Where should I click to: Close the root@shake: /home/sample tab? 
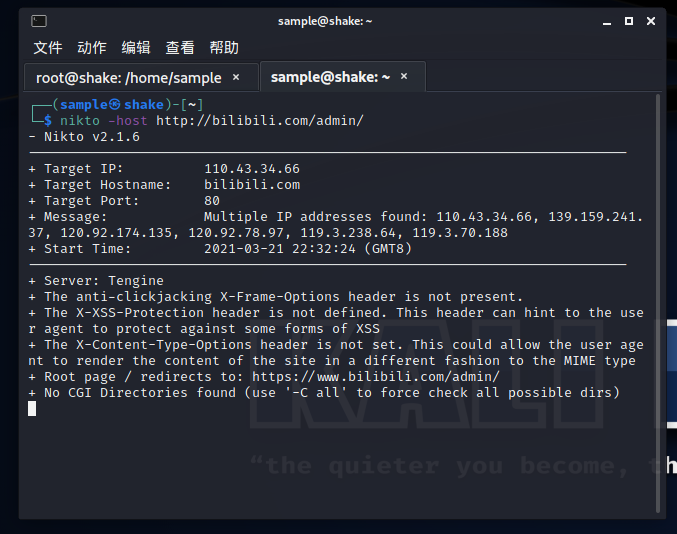click(236, 77)
